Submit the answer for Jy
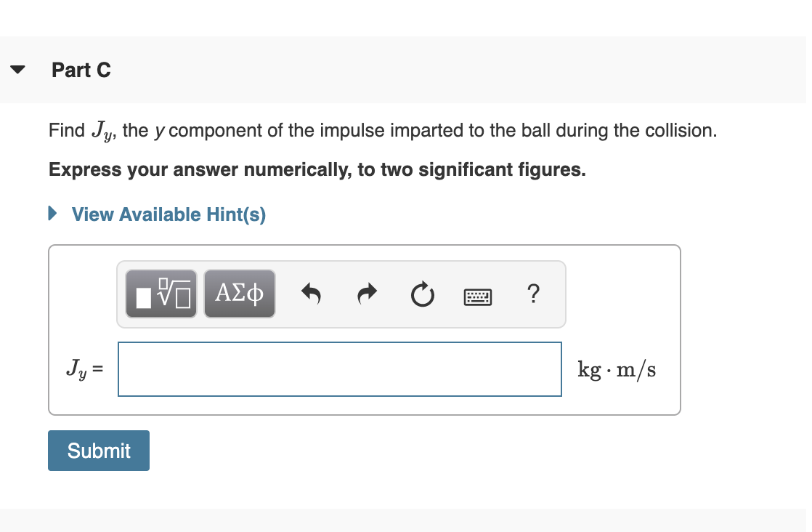812x532 pixels. 98,451
